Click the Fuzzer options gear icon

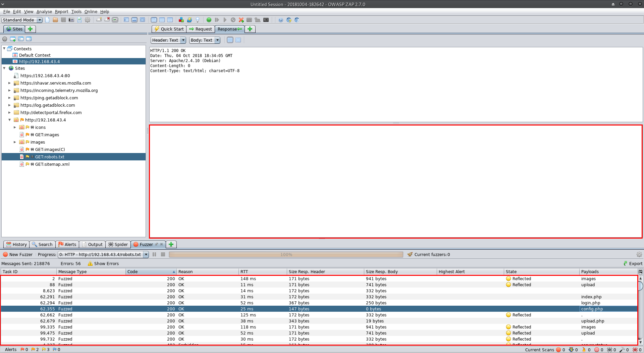(x=639, y=254)
